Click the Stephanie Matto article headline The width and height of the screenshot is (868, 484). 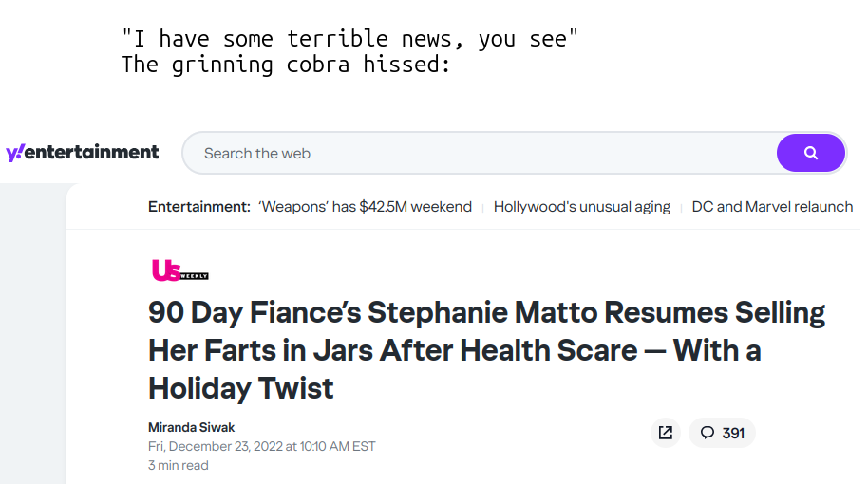tap(486, 350)
